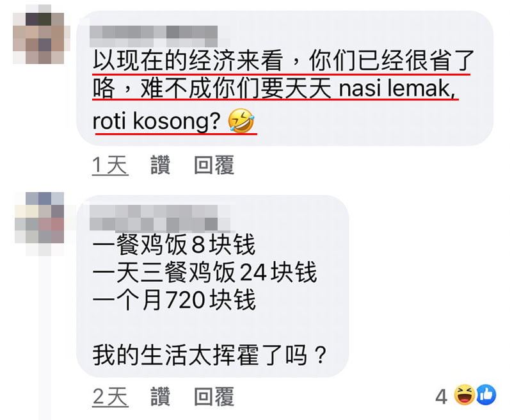Screen dimensions: 512x420
Task: Open the first commenter's blurred name
Action: pos(154,36)
